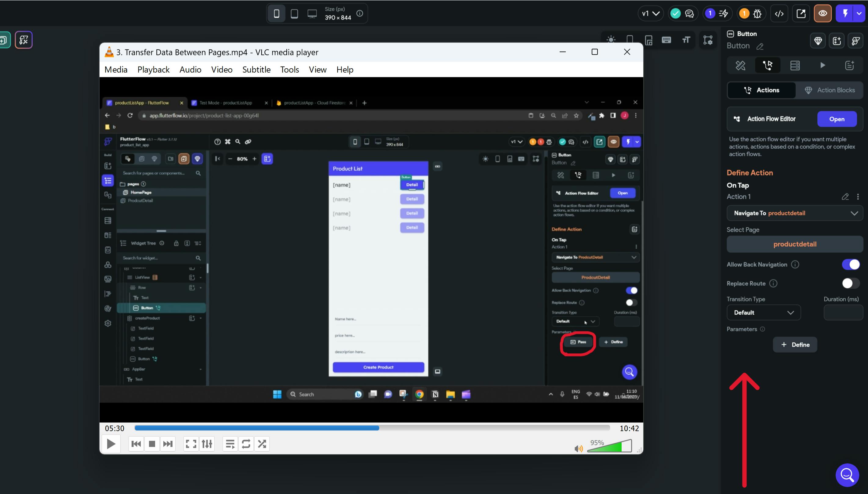Open FlutterFlow developer code view icon
This screenshot has width=868, height=494.
click(779, 13)
